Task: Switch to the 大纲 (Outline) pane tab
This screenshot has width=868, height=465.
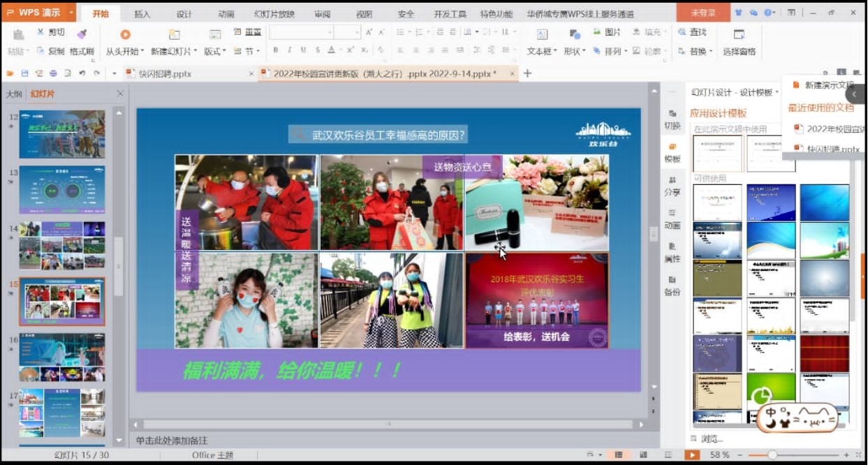Action: pyautogui.click(x=14, y=94)
